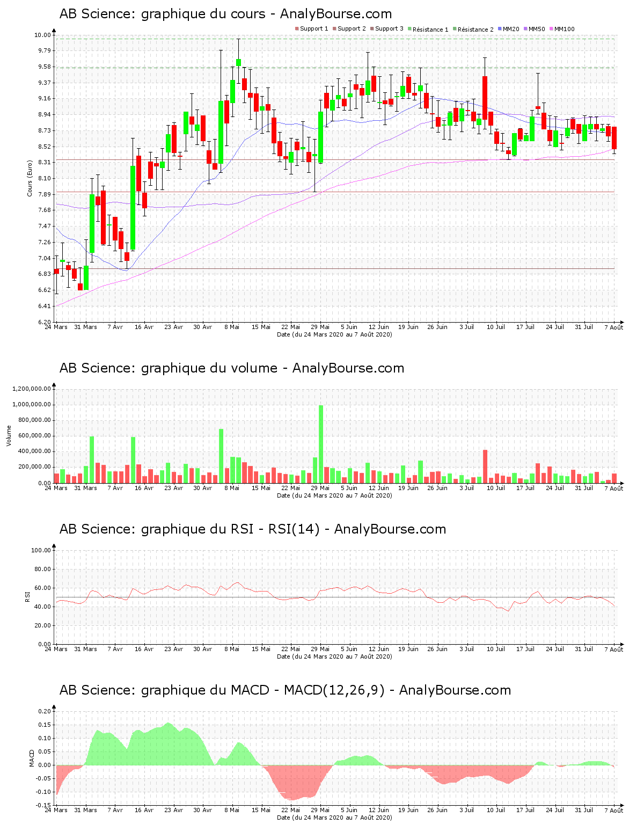Click the 100.00 value on RSI axis
This screenshot has height=832, width=644.
click(41, 550)
